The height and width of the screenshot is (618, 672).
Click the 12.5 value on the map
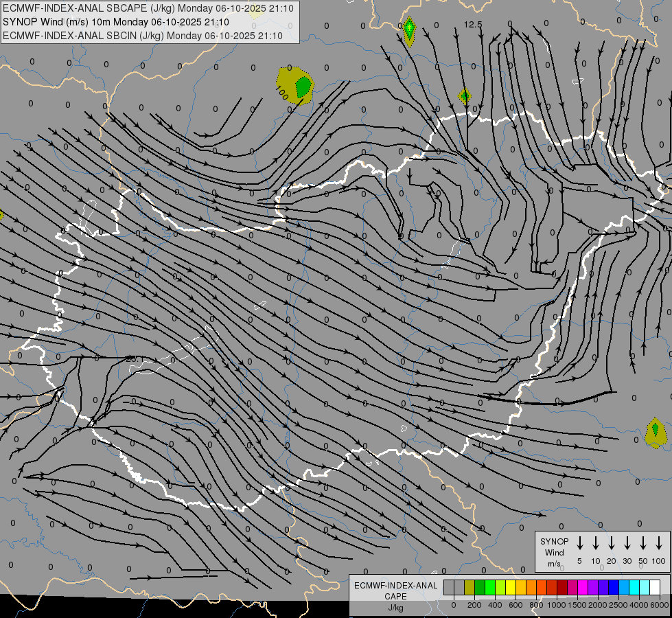(473, 25)
